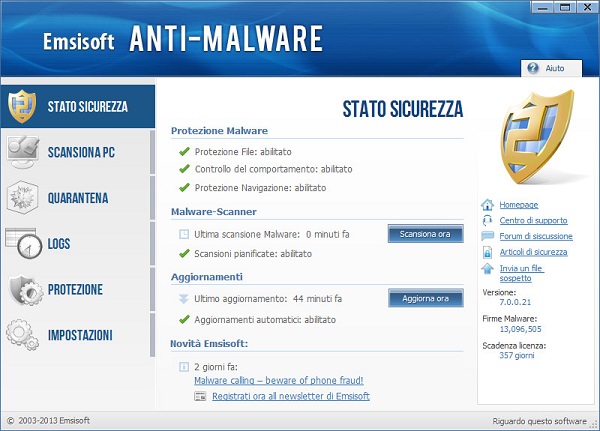Click the house icon beside Homepage
Image resolution: width=600 pixels, height=431 pixels.
click(487, 204)
